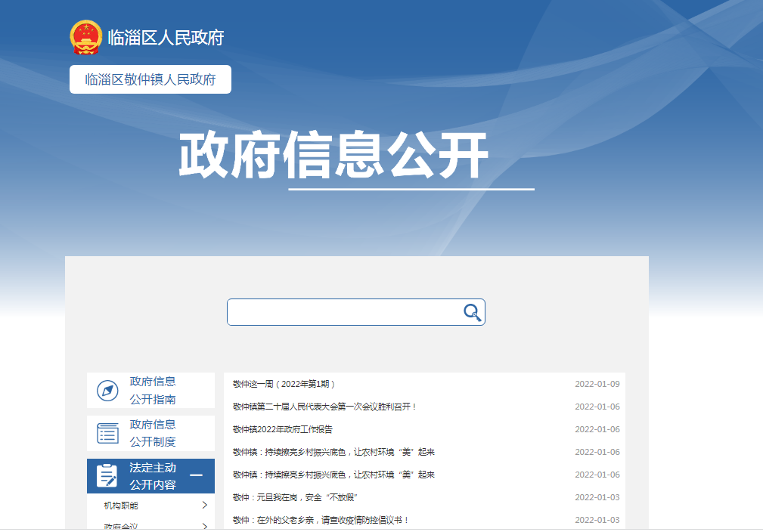The image size is (763, 532).
Task: Open the 第二十届人民代表大会 news article
Action: (325, 407)
